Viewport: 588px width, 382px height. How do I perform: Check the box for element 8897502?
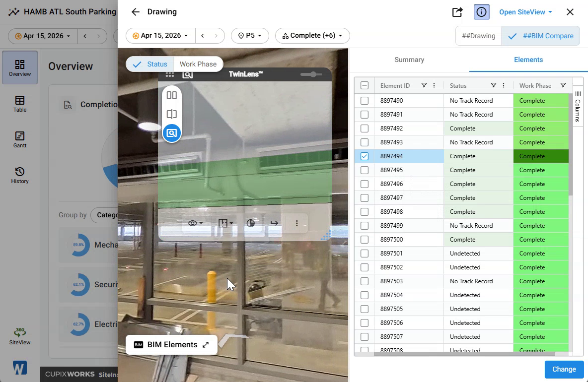coord(365,267)
